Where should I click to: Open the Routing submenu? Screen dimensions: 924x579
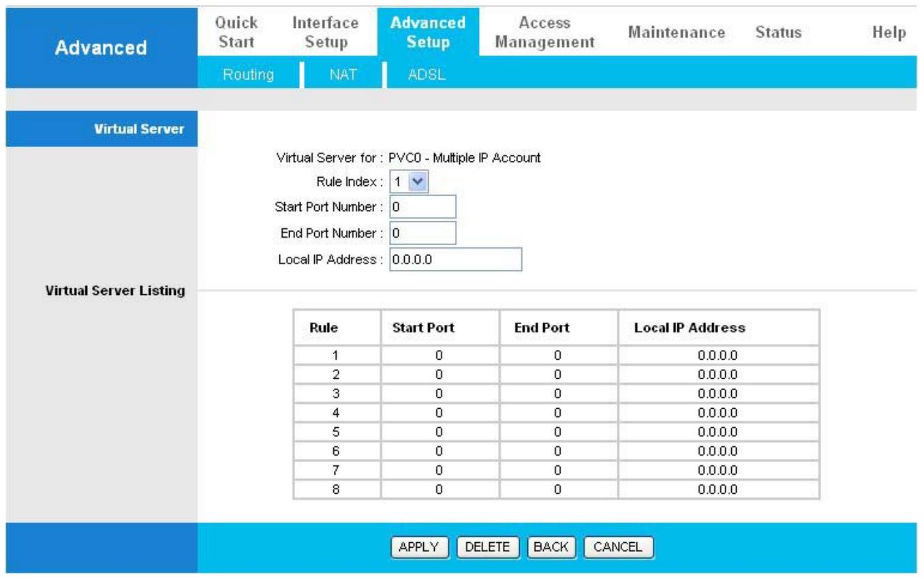click(x=248, y=74)
